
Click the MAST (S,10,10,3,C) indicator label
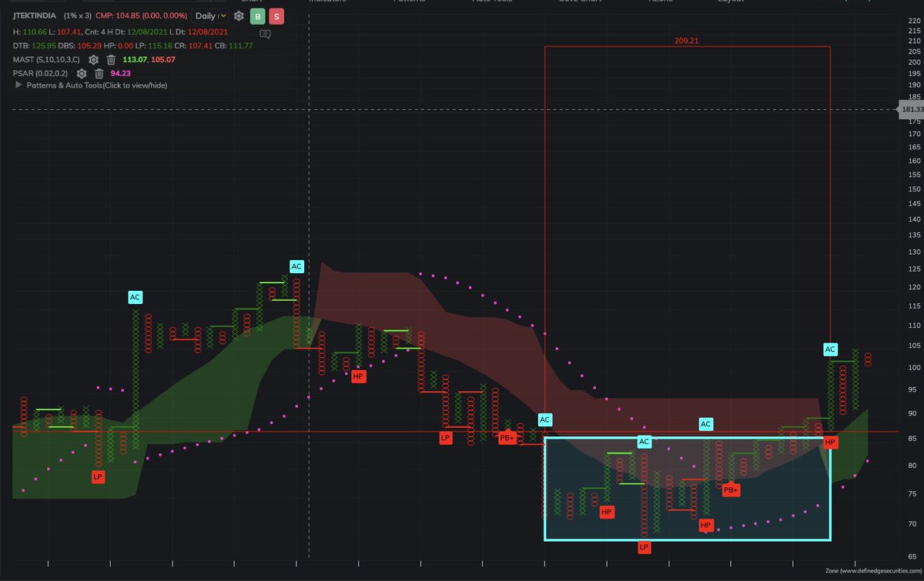tap(48, 59)
